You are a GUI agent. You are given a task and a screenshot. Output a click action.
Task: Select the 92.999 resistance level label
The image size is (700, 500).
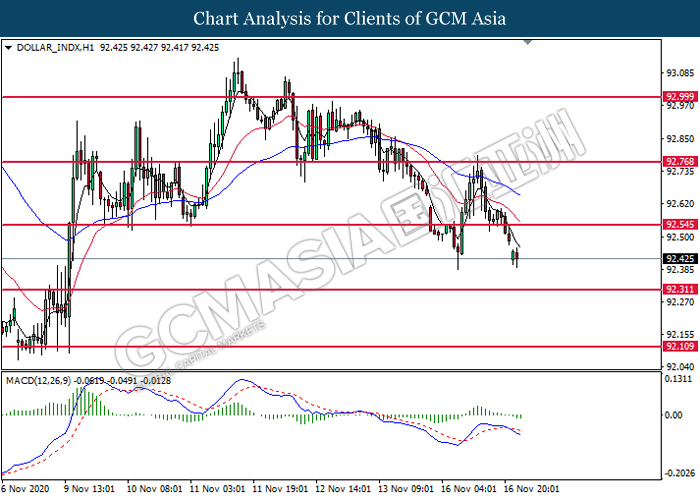[680, 97]
